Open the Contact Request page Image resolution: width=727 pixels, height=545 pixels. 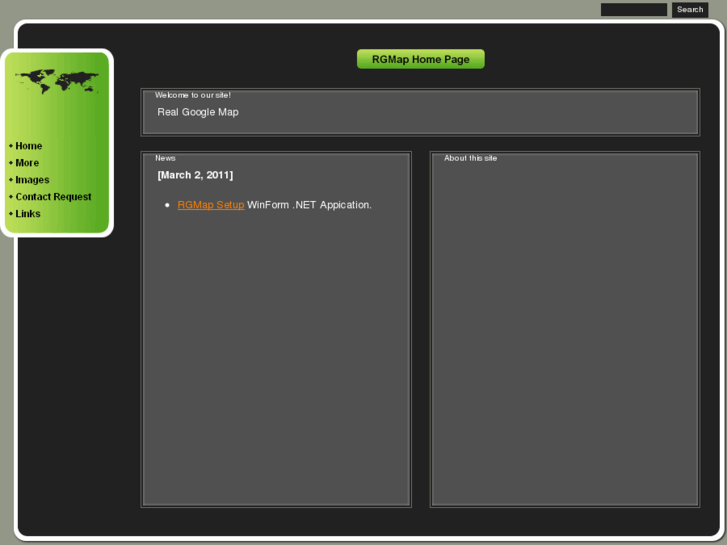(53, 197)
